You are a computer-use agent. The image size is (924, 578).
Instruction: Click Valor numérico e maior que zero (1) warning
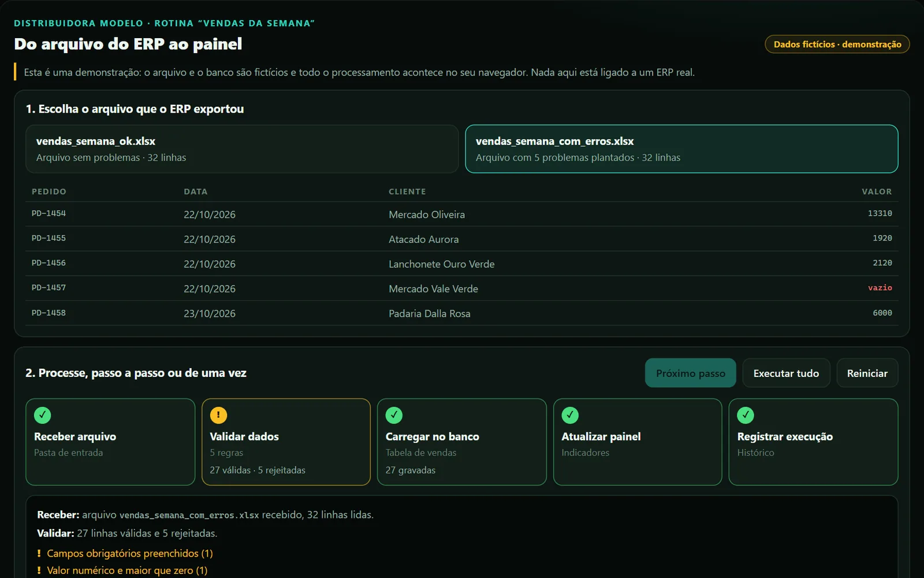click(127, 570)
